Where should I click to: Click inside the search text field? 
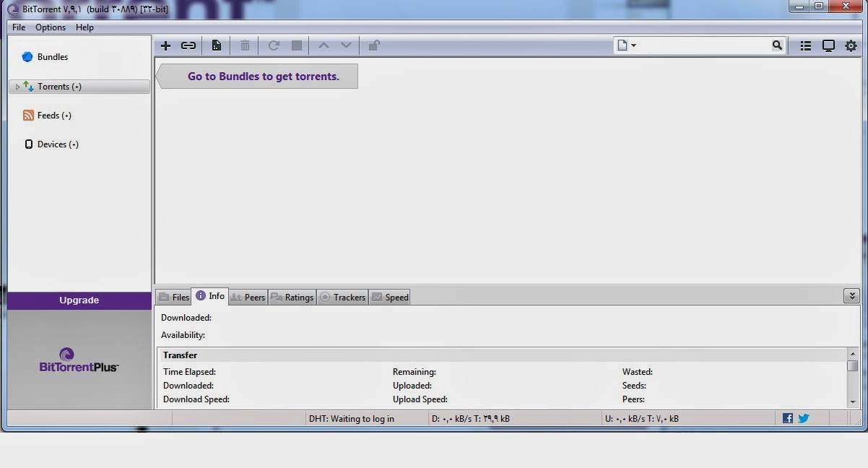coord(704,45)
